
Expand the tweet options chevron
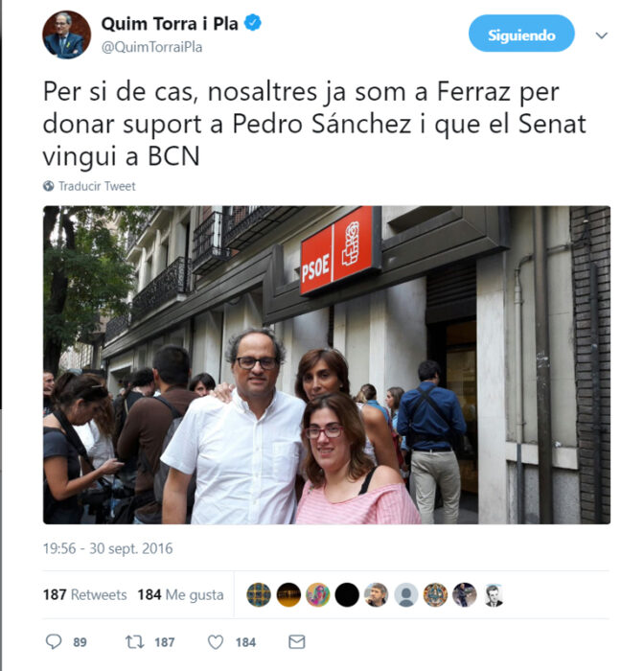(x=602, y=35)
